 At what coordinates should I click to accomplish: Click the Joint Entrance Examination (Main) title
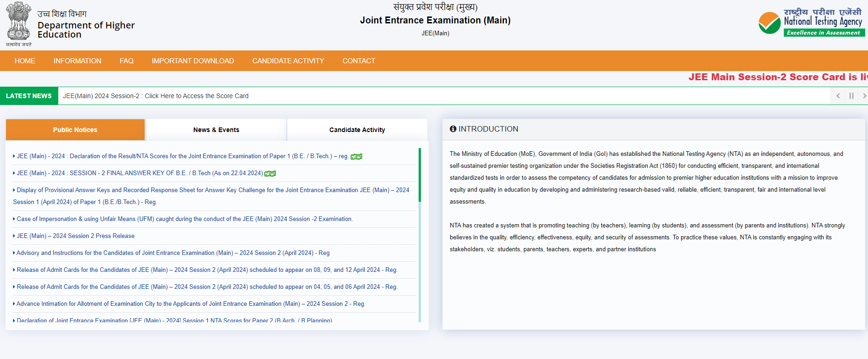click(x=435, y=20)
